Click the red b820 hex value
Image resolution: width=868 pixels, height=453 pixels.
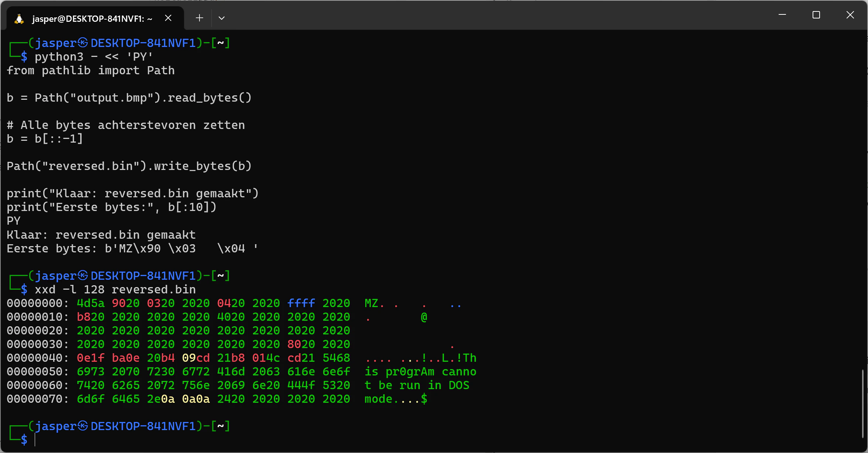90,317
